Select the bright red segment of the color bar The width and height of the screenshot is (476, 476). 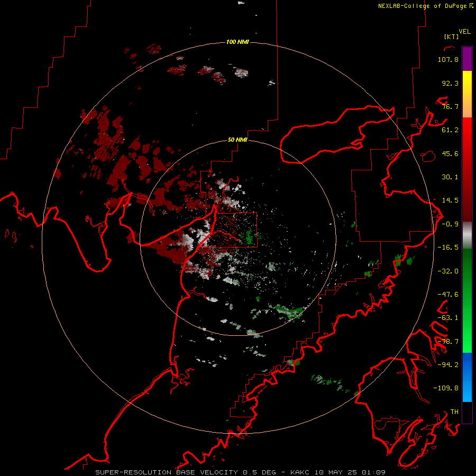[x=467, y=135]
